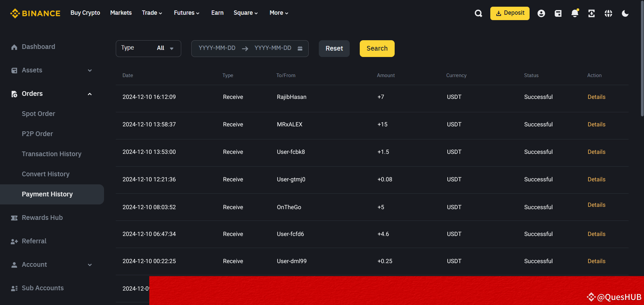Open the wallet icon in header
Viewport: 644px width, 305px height.
tap(558, 13)
